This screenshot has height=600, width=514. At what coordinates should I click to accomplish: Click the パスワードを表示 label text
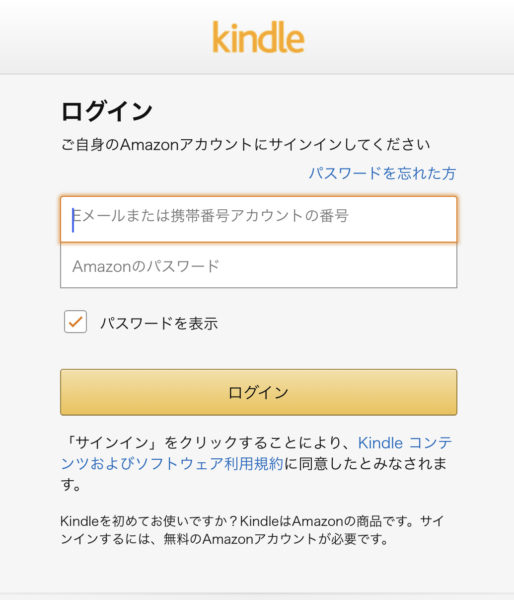[x=159, y=323]
